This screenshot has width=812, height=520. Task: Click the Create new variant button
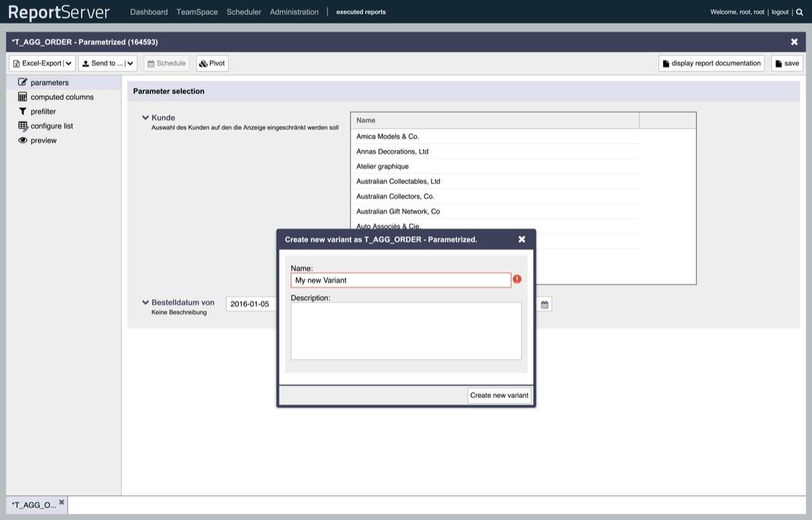tap(499, 395)
